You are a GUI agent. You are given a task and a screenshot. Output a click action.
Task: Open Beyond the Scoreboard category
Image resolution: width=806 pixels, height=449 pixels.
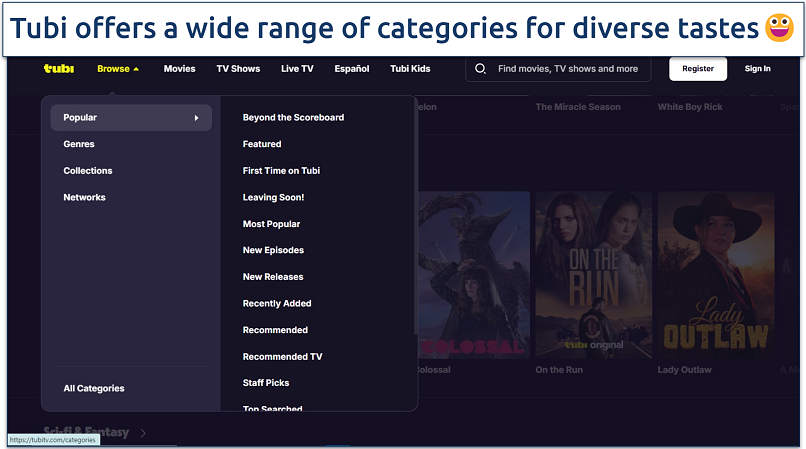tap(294, 118)
